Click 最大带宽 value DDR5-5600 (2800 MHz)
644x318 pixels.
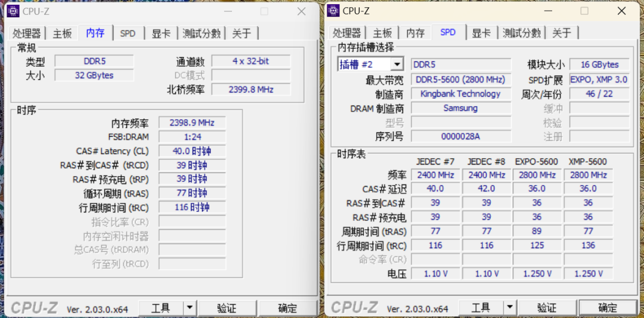[x=461, y=79]
